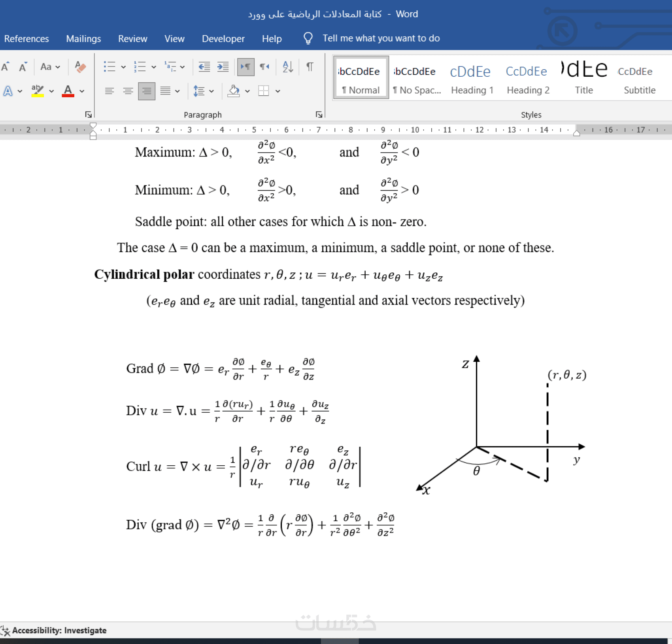
Task: Apply the red font color
Action: pyautogui.click(x=68, y=91)
